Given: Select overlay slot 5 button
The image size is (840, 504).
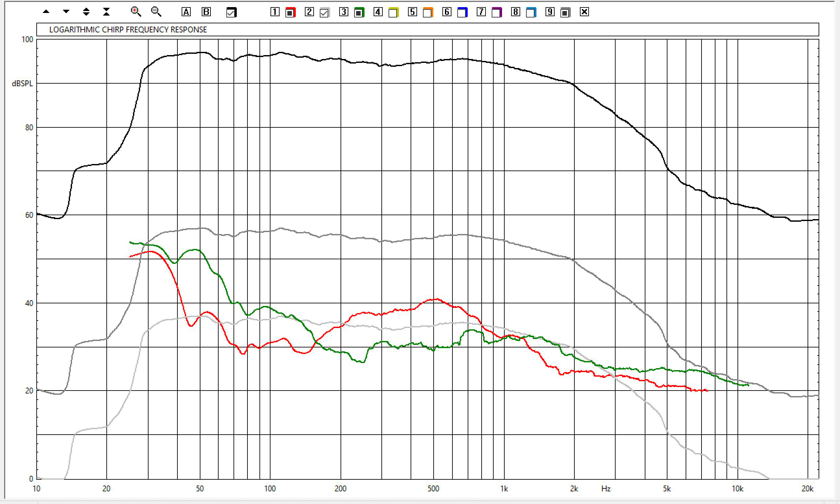Looking at the screenshot, I should pyautogui.click(x=412, y=12).
